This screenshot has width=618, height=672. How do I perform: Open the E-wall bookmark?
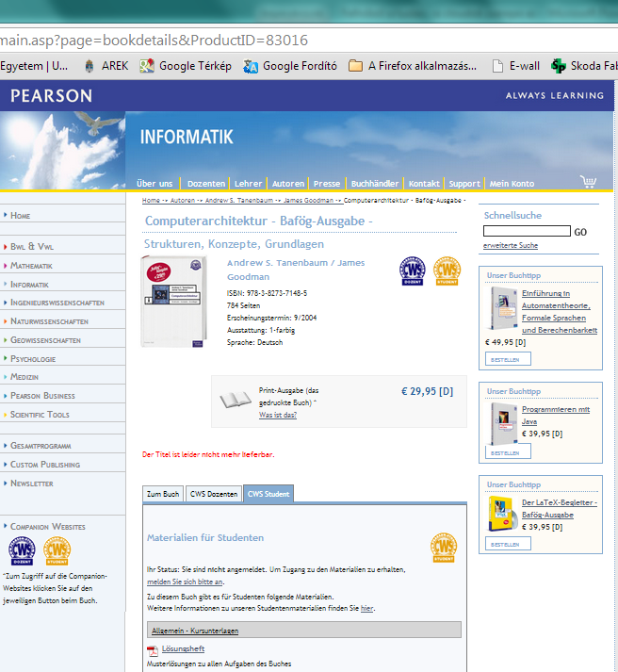(516, 66)
